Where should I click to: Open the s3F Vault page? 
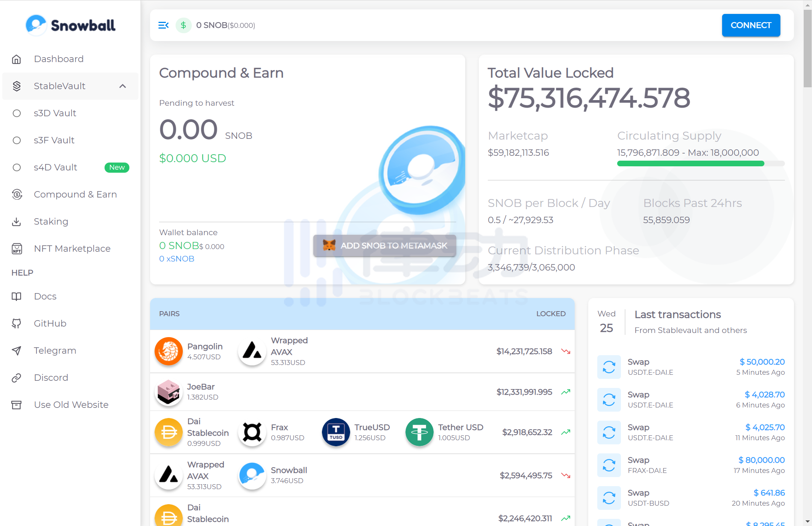click(x=70, y=140)
